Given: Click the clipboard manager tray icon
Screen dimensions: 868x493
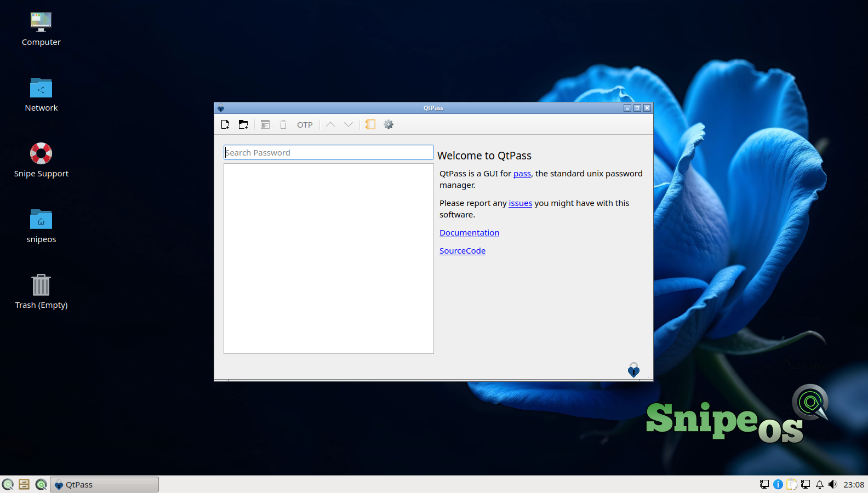Looking at the screenshot, I should click(792, 484).
